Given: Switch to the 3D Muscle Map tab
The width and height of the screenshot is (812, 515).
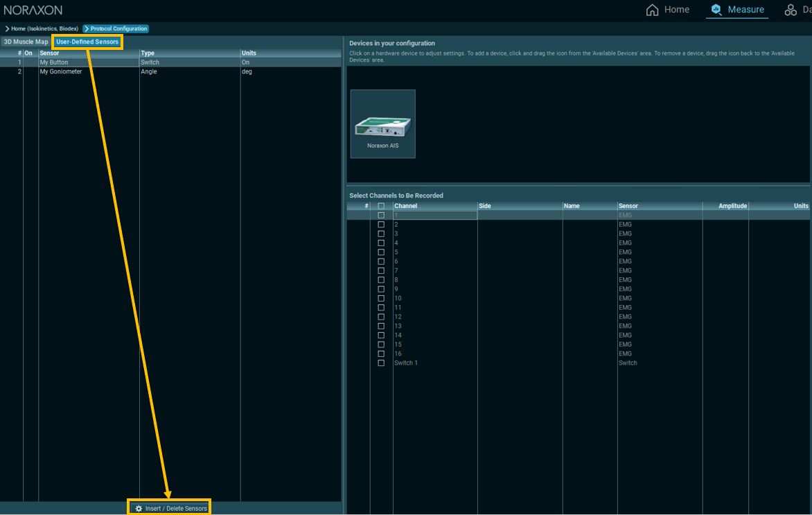Looking at the screenshot, I should tap(26, 42).
